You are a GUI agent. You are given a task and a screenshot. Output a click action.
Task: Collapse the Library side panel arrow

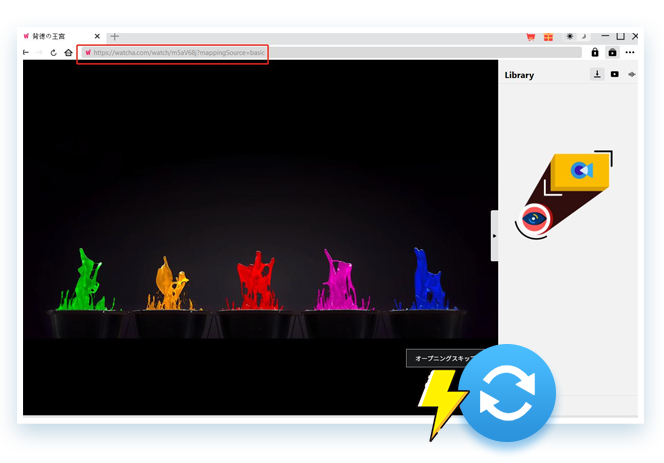(494, 236)
